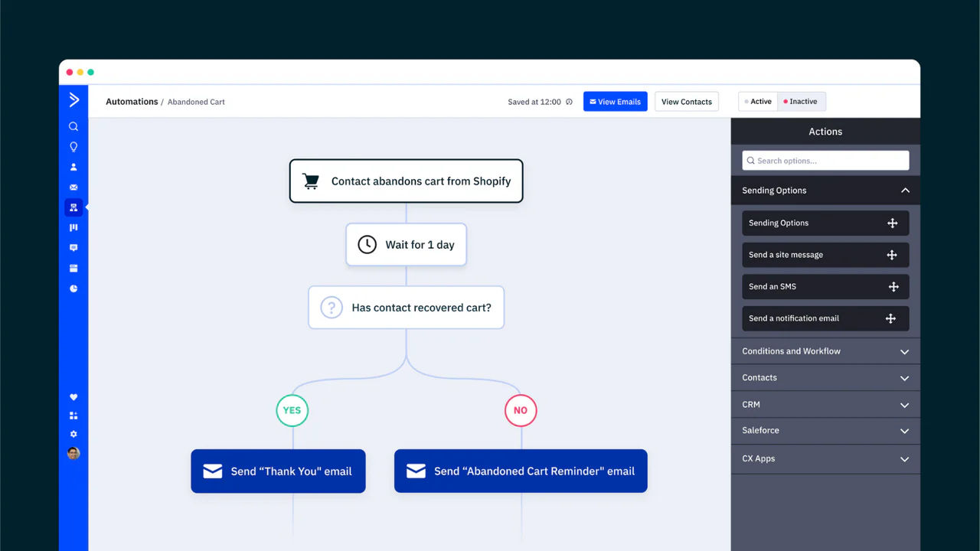Click the View Contacts button
Image resolution: width=980 pixels, height=551 pixels.
click(686, 102)
